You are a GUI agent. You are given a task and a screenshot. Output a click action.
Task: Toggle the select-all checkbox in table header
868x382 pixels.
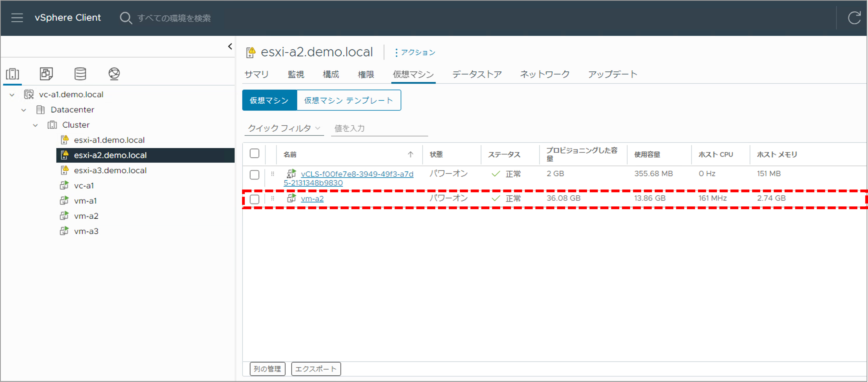coord(254,154)
